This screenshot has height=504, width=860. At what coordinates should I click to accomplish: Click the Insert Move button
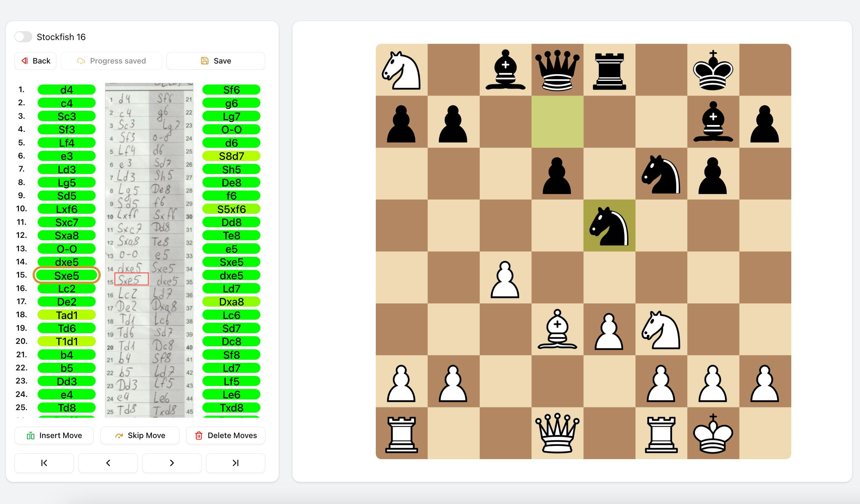[x=54, y=435]
